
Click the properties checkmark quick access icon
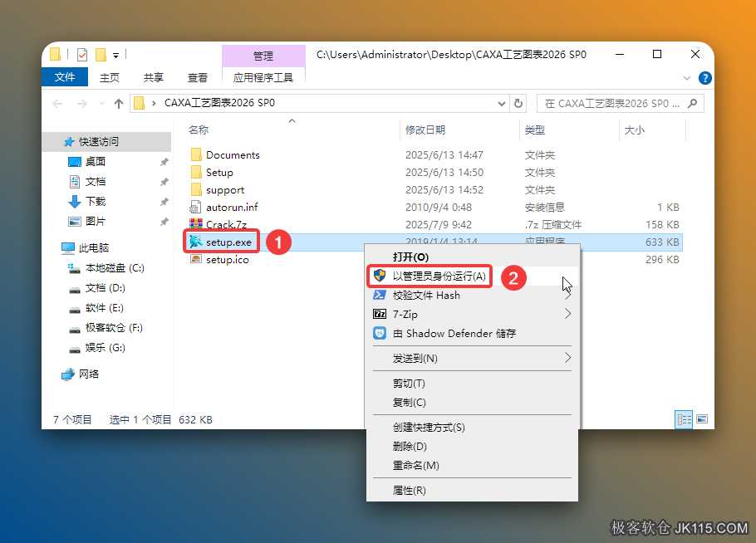[82, 55]
